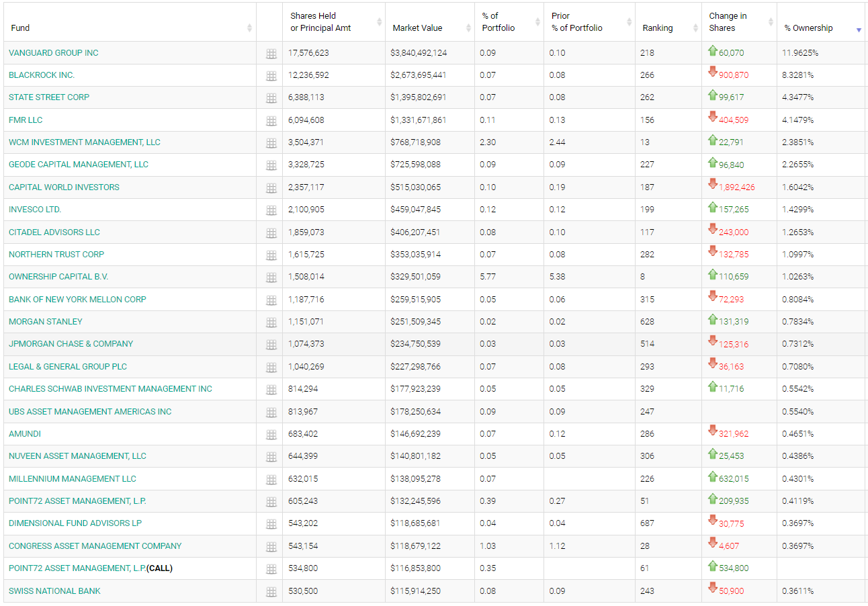
Task: Open grid icon for Amundi row
Action: tap(271, 435)
